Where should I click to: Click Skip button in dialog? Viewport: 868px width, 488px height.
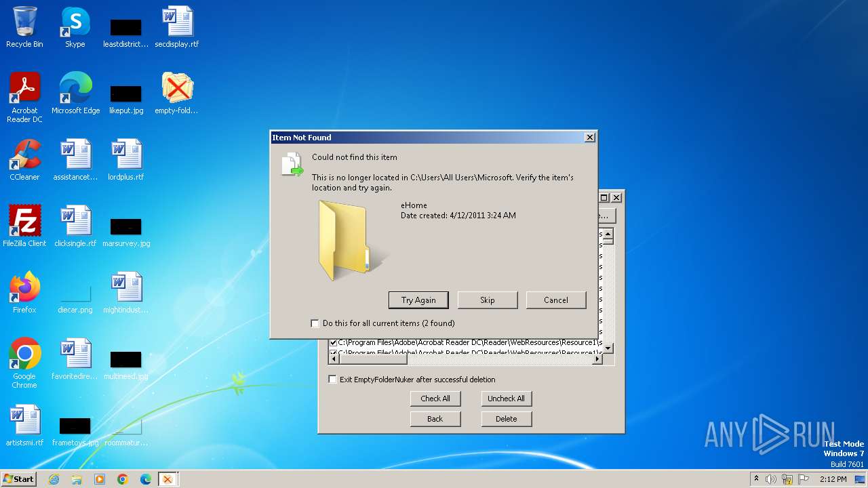[488, 300]
